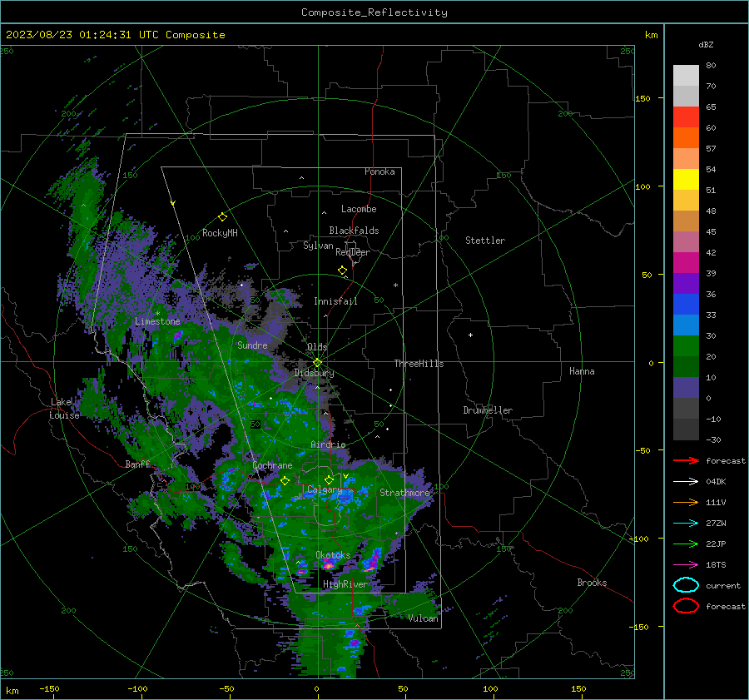Click the green 22JP arrow icon
This screenshot has height=700, width=749.
(686, 544)
